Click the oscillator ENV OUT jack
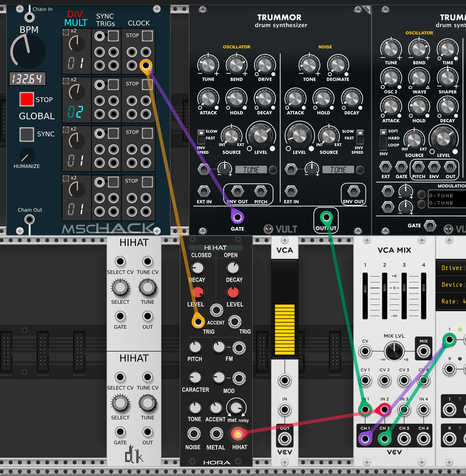Screen dimensions: 466x476 click(x=237, y=191)
